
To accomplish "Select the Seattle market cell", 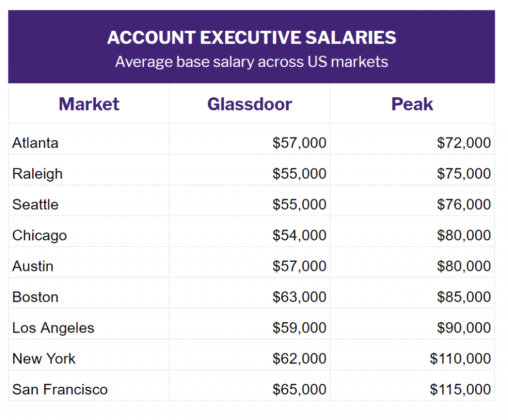I will point(35,205).
